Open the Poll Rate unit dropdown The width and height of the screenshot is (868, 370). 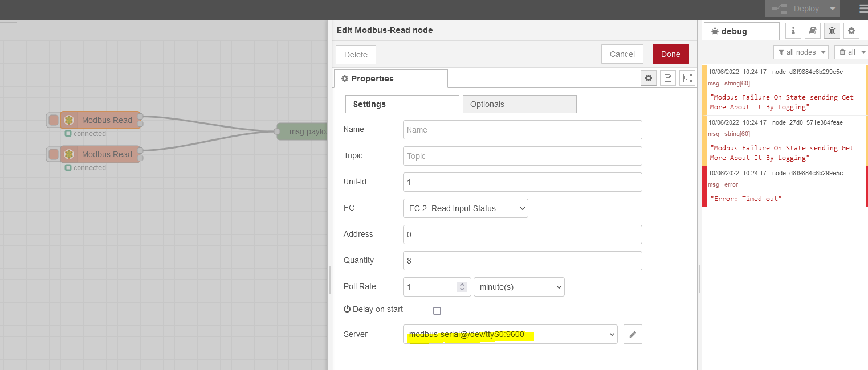coord(519,287)
